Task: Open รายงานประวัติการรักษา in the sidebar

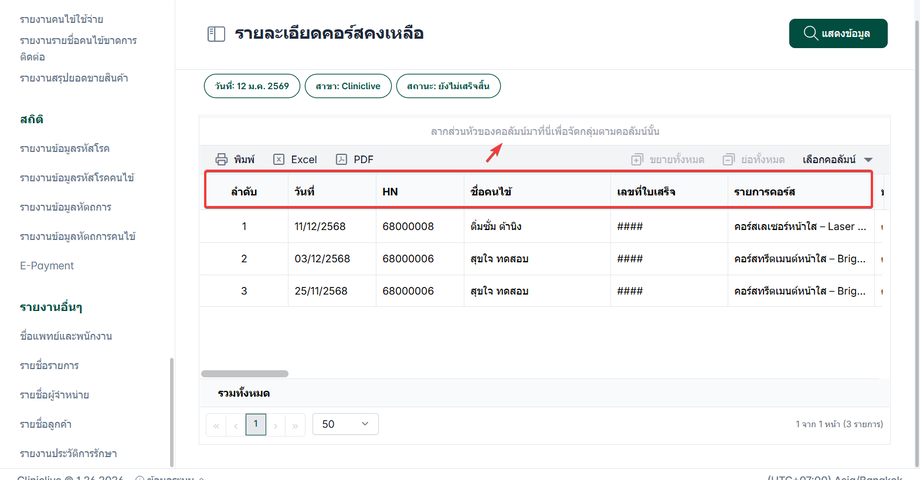Action: point(68,454)
